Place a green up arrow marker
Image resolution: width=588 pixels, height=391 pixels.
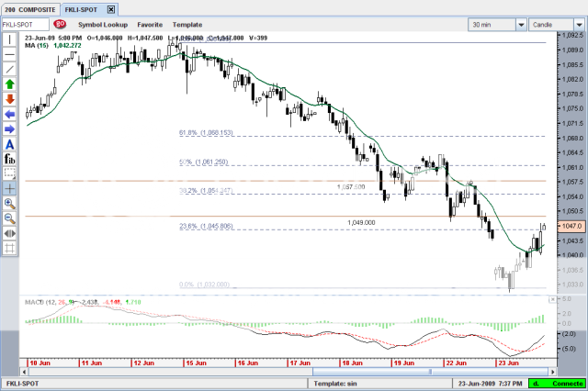pos(10,84)
